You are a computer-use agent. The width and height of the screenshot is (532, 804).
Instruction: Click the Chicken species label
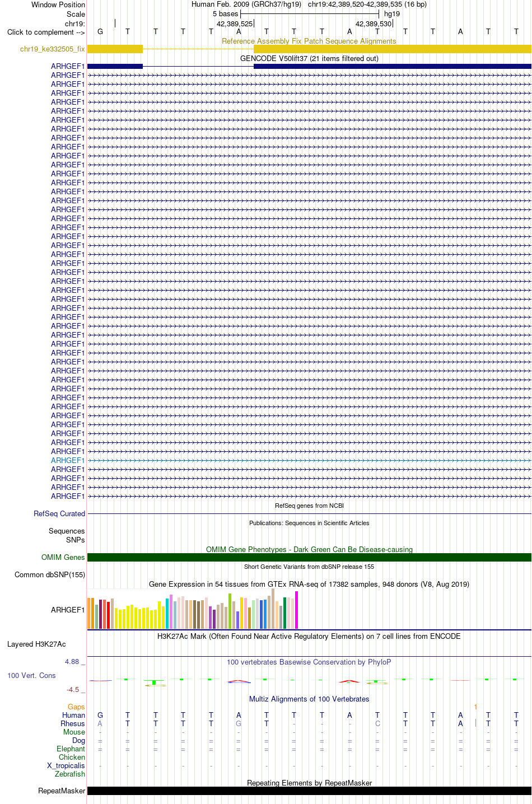[72, 758]
